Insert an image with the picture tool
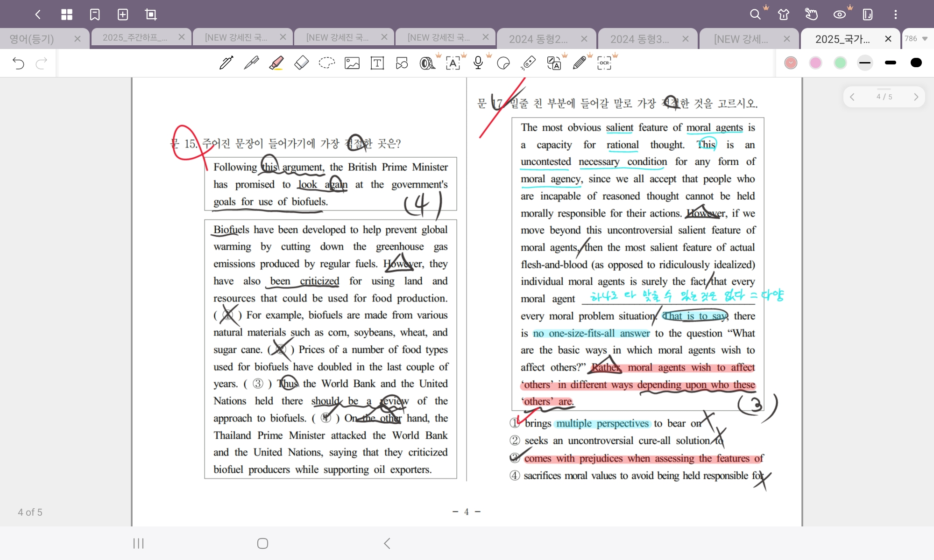934x560 pixels. point(352,63)
